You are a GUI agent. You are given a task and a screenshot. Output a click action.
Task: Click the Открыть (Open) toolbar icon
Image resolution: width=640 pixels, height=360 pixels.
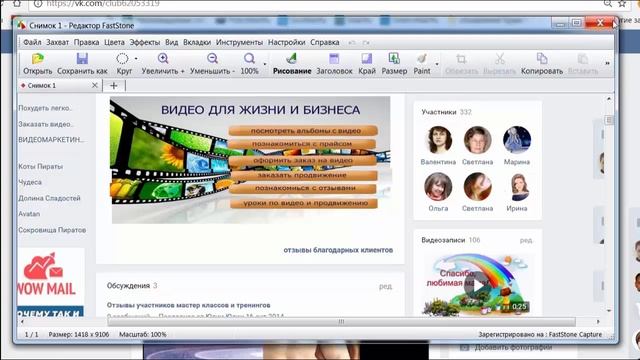click(38, 59)
